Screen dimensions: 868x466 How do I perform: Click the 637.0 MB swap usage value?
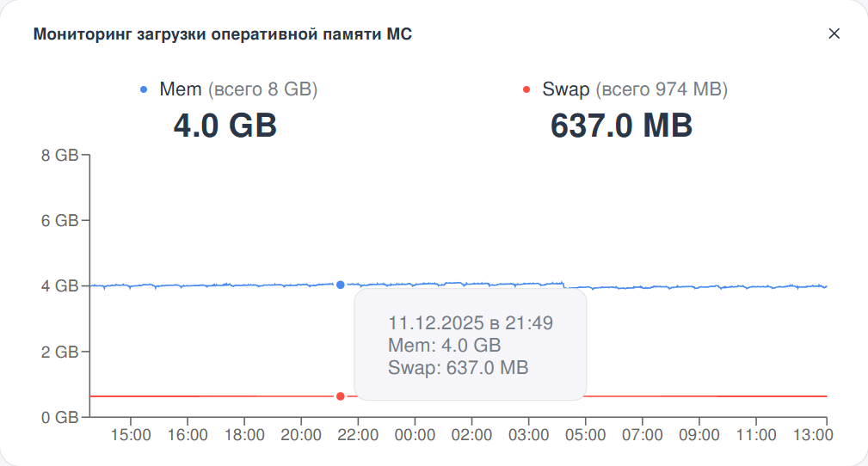click(x=621, y=126)
